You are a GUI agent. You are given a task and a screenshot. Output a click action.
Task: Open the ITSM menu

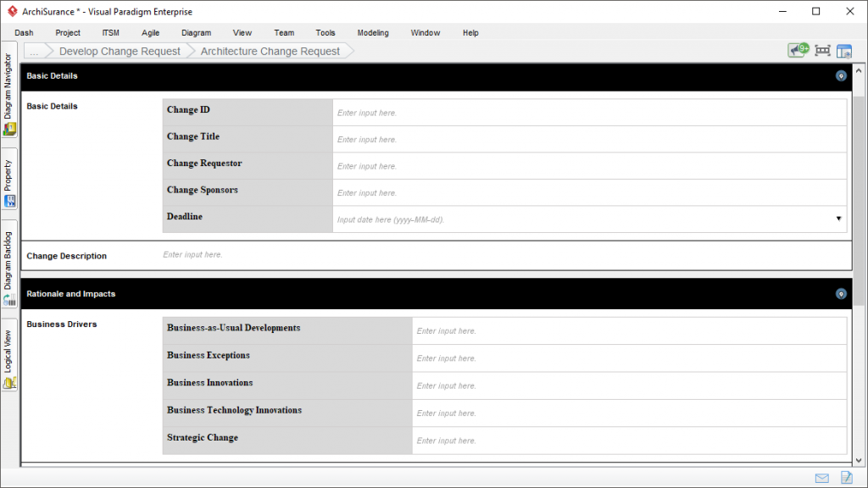coord(110,32)
